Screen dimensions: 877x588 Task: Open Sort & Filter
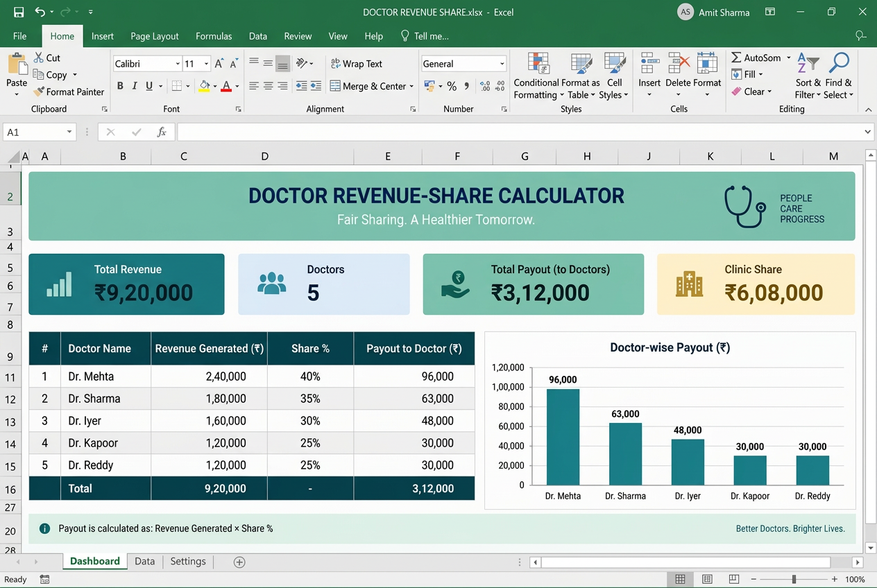808,76
